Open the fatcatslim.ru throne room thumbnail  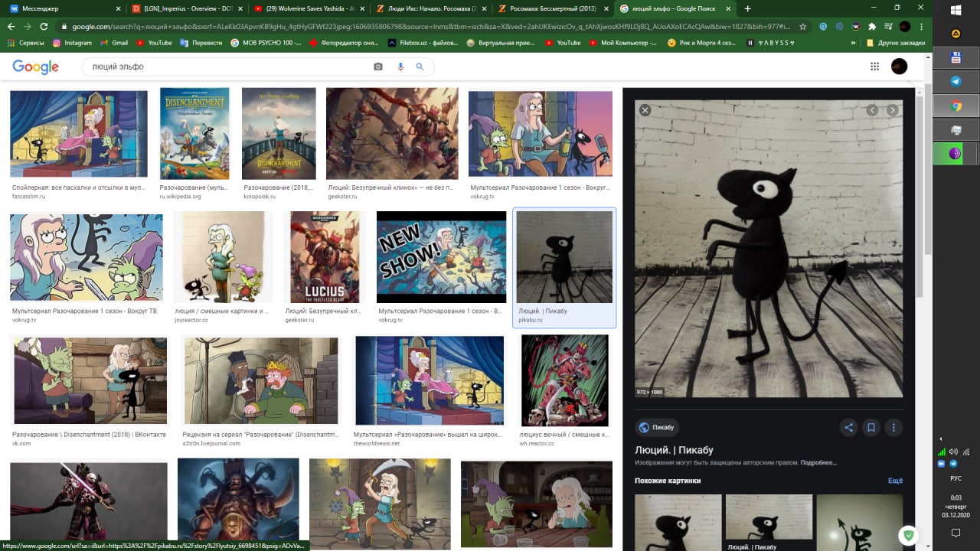tap(79, 134)
